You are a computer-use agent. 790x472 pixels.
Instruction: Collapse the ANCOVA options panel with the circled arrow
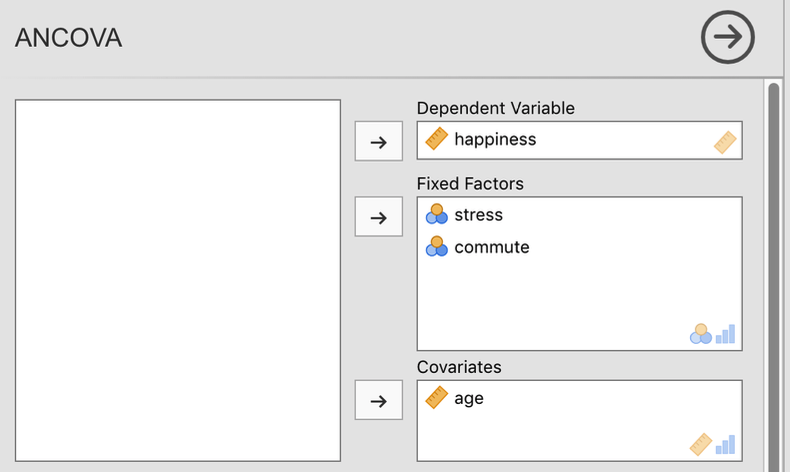[x=728, y=37]
